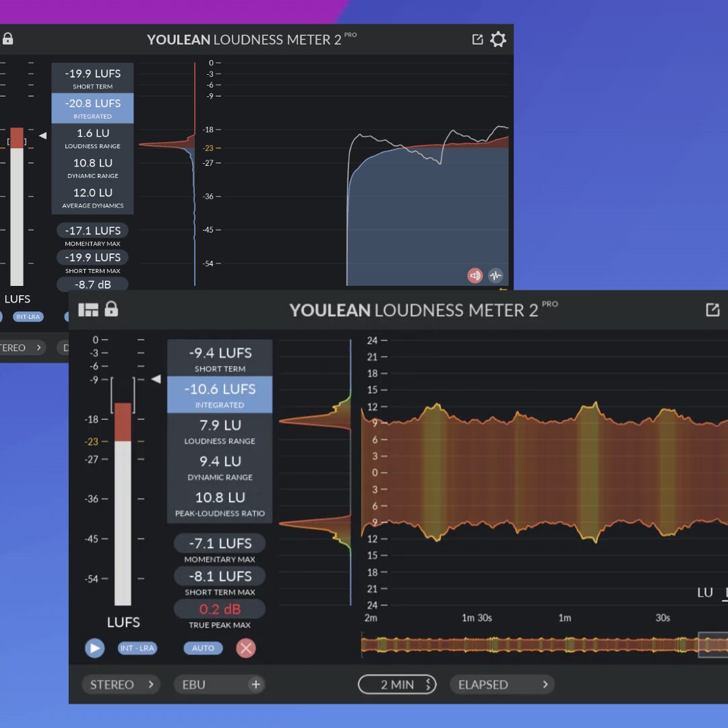
Task: Open the settings gear in the back window
Action: pyautogui.click(x=498, y=40)
